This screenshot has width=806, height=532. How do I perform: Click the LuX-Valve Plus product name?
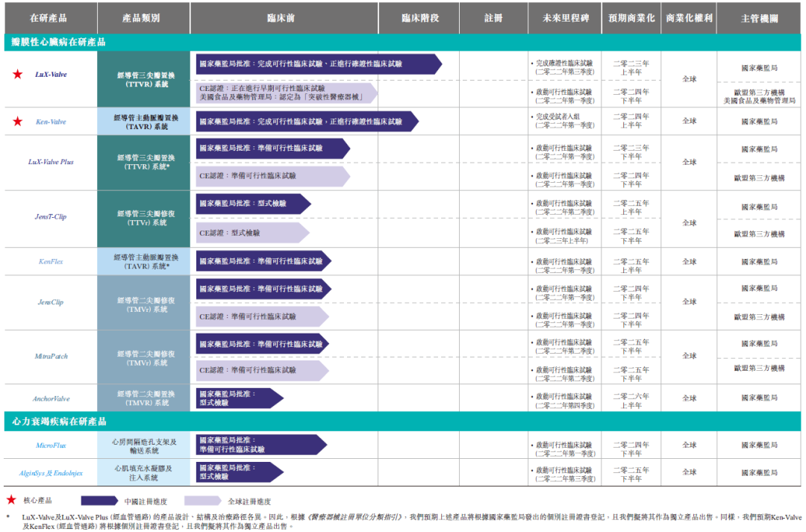(x=51, y=162)
